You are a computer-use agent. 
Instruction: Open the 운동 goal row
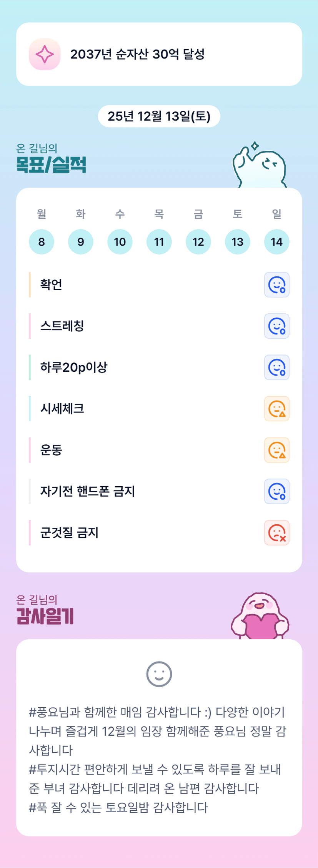[51, 450]
